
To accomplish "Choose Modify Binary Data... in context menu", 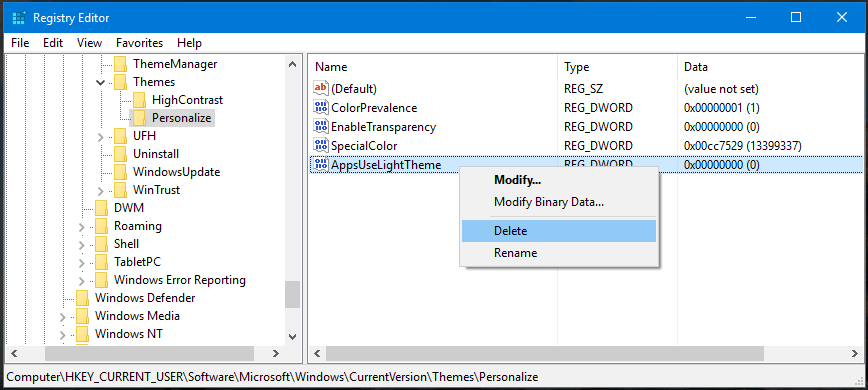I will 559,202.
